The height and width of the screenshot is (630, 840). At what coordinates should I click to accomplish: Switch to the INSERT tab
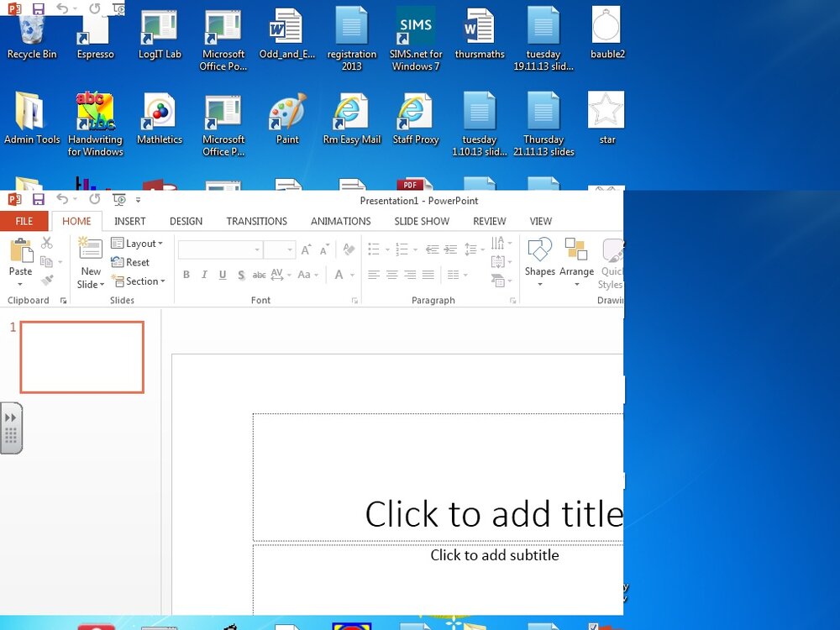pos(129,221)
